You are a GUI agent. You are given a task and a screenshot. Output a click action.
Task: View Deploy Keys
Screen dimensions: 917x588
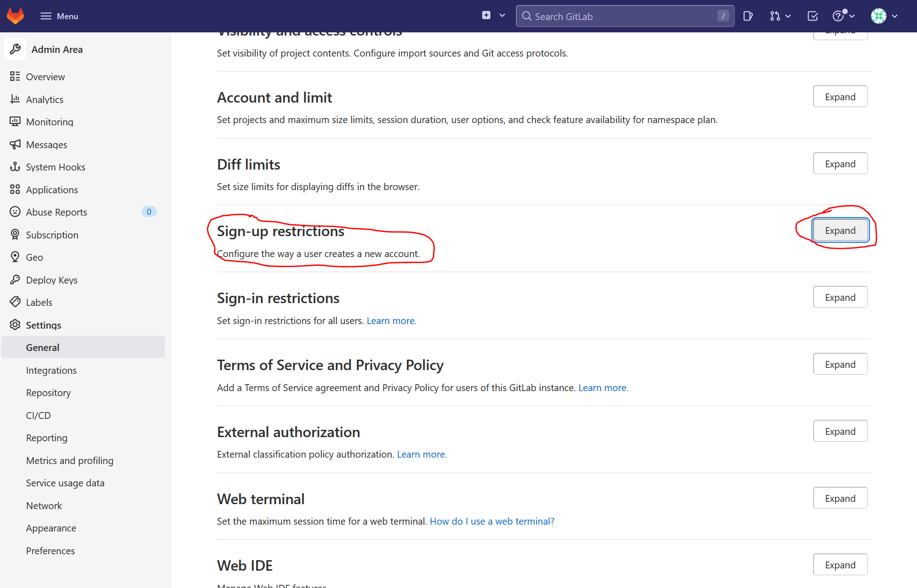coord(52,280)
